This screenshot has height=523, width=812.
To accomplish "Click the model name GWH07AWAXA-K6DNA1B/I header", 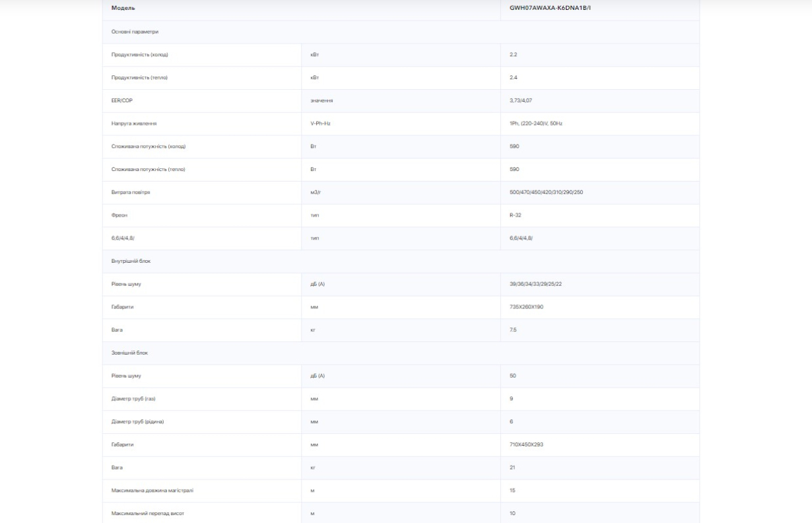I will 550,8.
